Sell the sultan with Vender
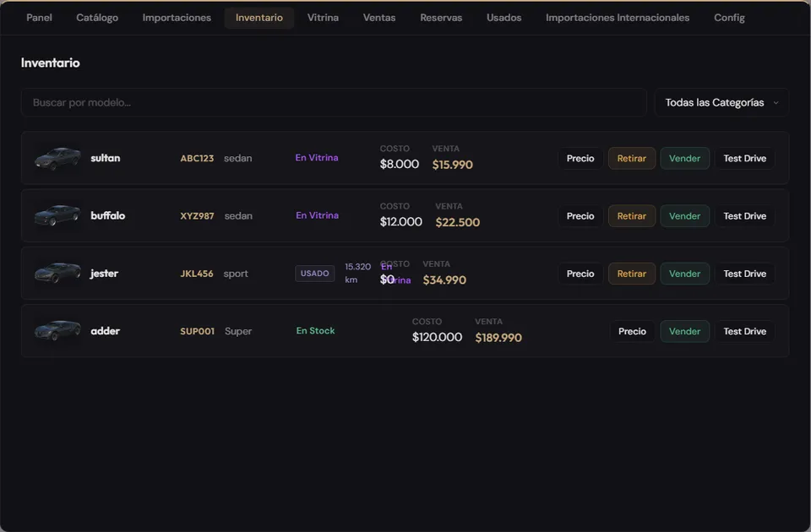The width and height of the screenshot is (811, 532). (x=684, y=158)
